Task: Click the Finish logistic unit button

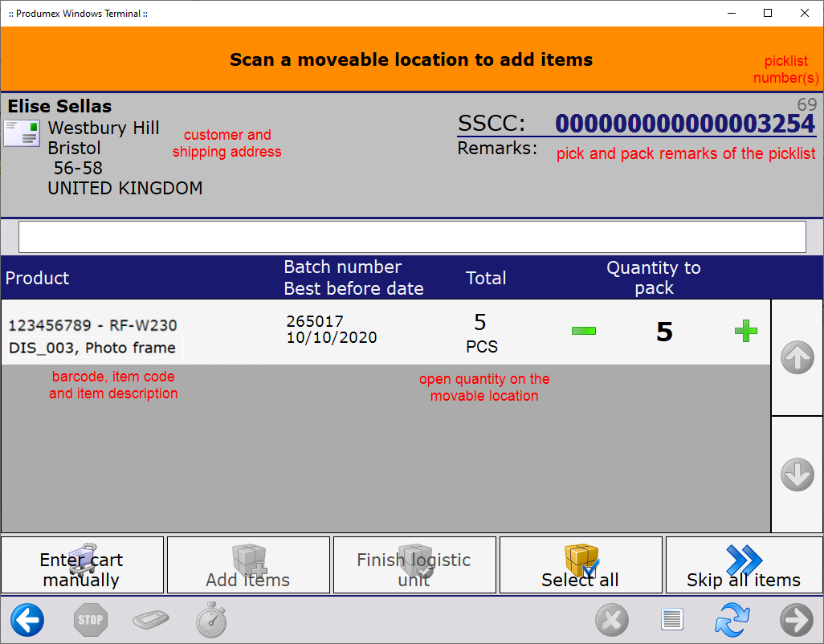Action: tap(414, 565)
